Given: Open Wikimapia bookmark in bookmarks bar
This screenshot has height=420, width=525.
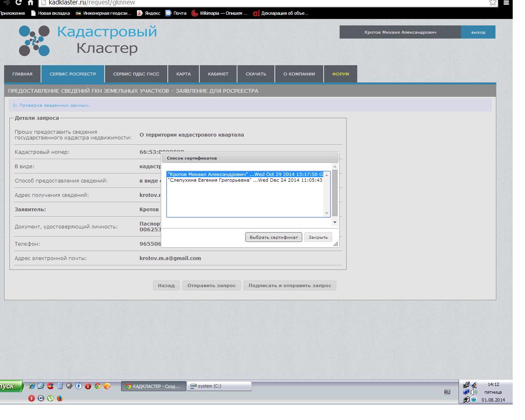Looking at the screenshot, I should click(x=219, y=13).
